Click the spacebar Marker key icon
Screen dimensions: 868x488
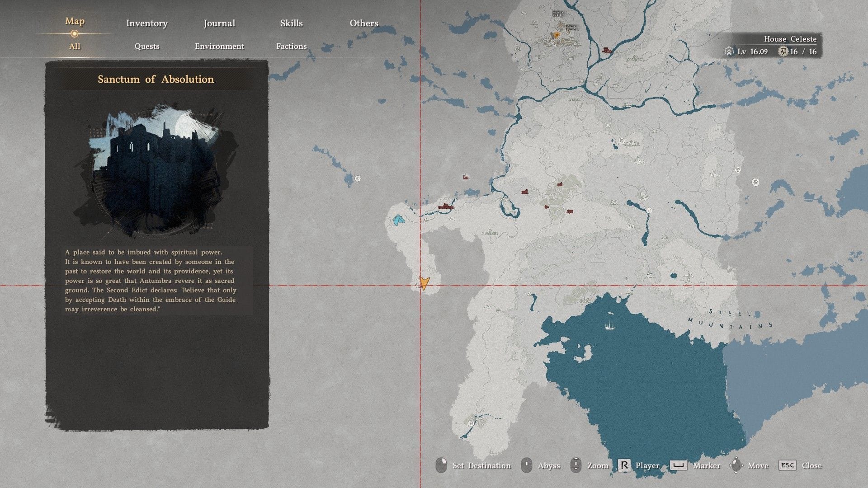click(x=678, y=465)
